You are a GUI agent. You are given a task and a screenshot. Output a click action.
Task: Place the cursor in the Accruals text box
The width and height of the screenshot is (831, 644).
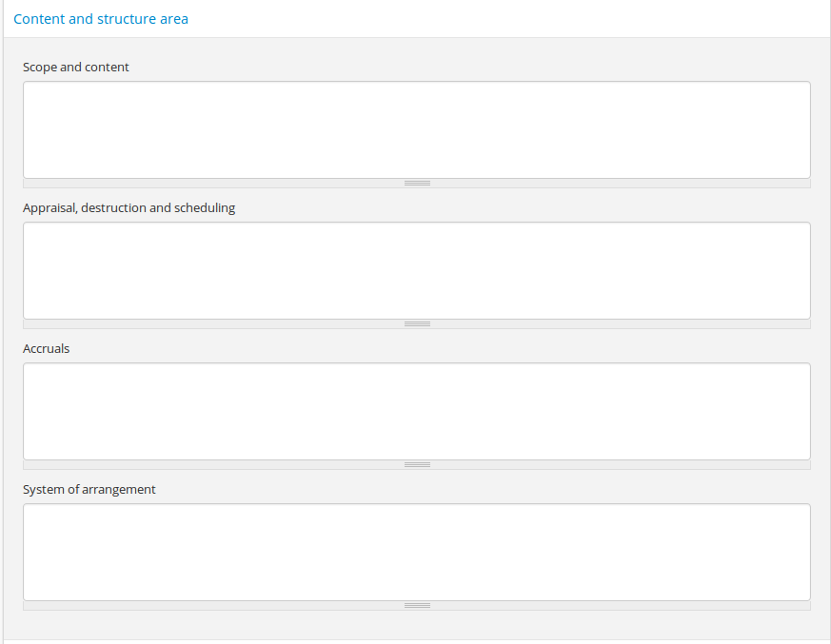(x=417, y=411)
